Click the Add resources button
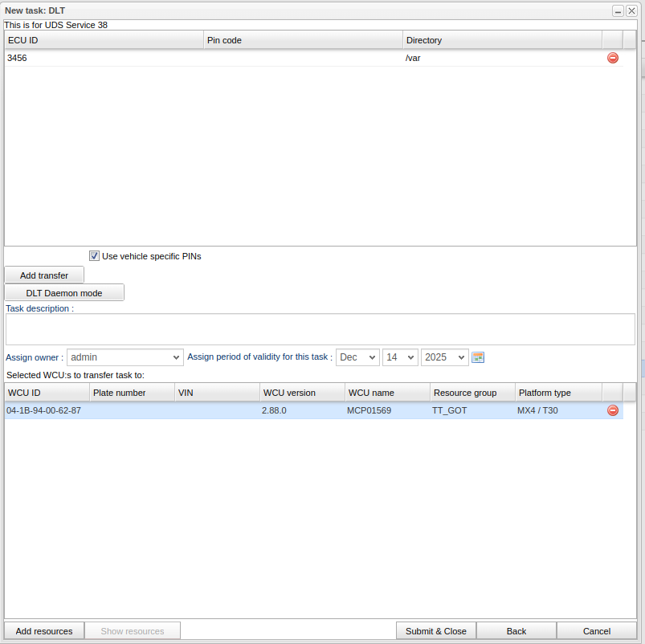Image resolution: width=645 pixels, height=644 pixels. (44, 631)
